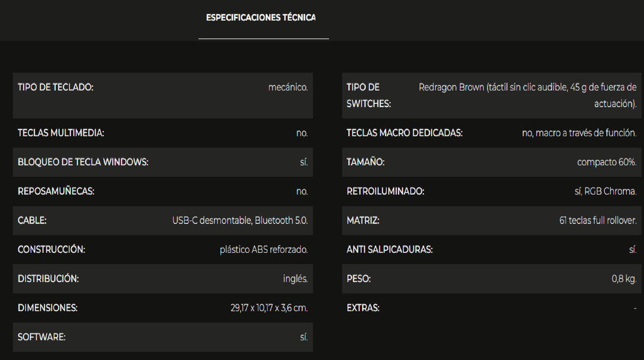Image resolution: width=644 pixels, height=360 pixels.
Task: Select the Redragon Brown switch description text
Action: pos(527,96)
